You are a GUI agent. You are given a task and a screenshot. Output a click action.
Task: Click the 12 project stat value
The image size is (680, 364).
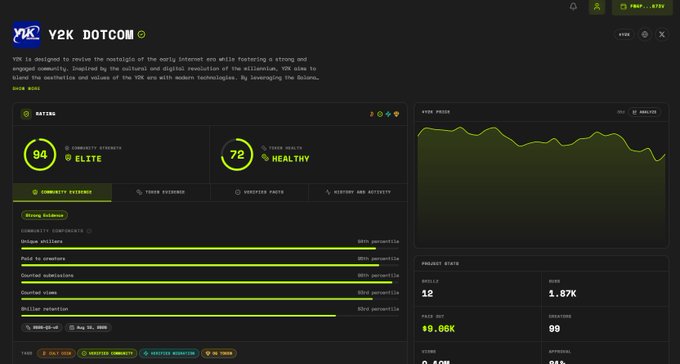pyautogui.click(x=427, y=294)
